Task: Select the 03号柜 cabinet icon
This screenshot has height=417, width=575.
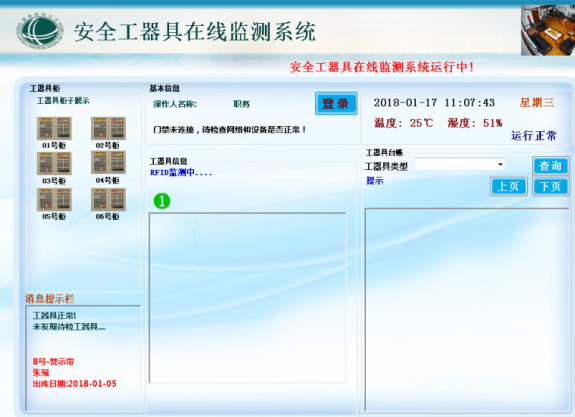Action: click(x=54, y=164)
